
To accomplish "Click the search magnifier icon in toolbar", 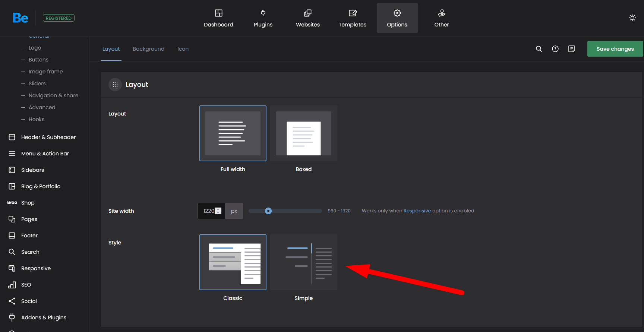I will (x=539, y=49).
